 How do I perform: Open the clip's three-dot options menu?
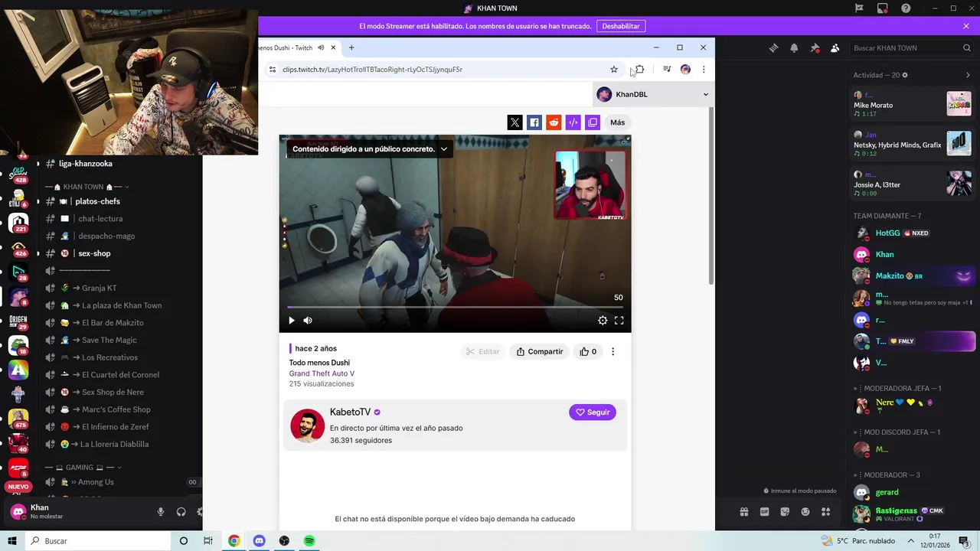pos(612,351)
